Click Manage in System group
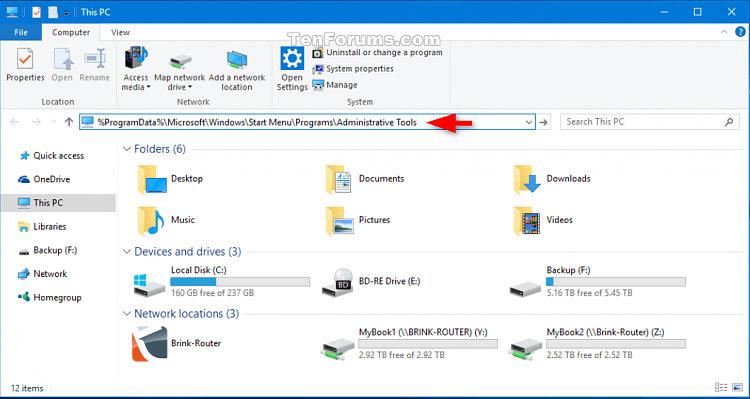The width and height of the screenshot is (750, 399). tap(335, 85)
